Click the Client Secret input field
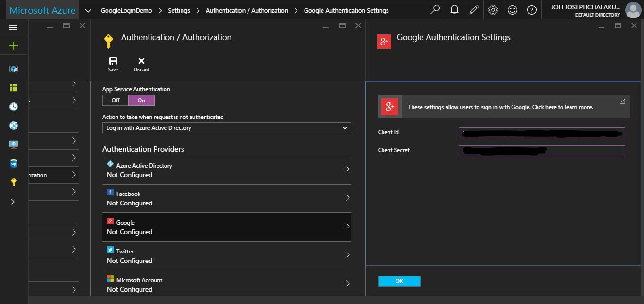 542,151
